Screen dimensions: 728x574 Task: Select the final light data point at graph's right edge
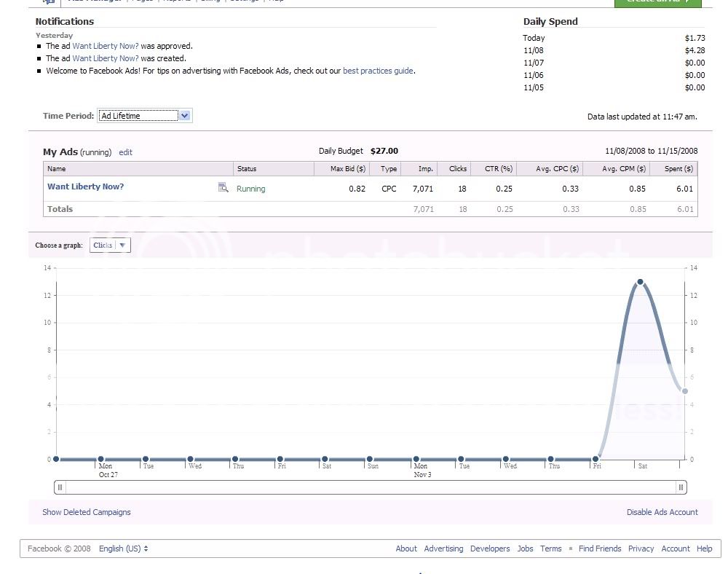[x=684, y=391]
